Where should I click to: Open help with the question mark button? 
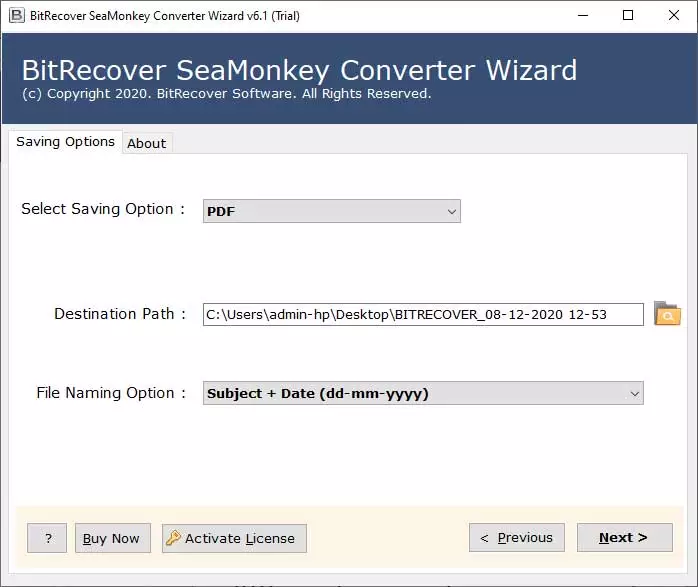[47, 538]
